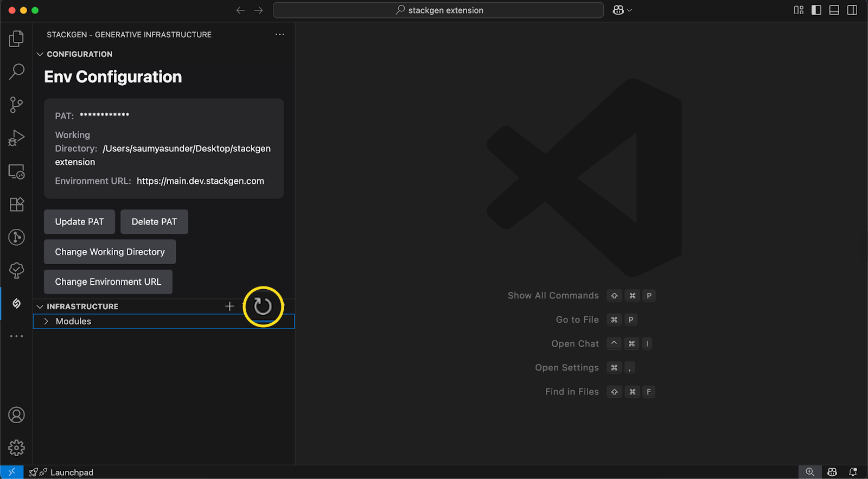Show additional views via activity bar ellipsis
Viewport: 868px width, 479px height.
coord(16,336)
